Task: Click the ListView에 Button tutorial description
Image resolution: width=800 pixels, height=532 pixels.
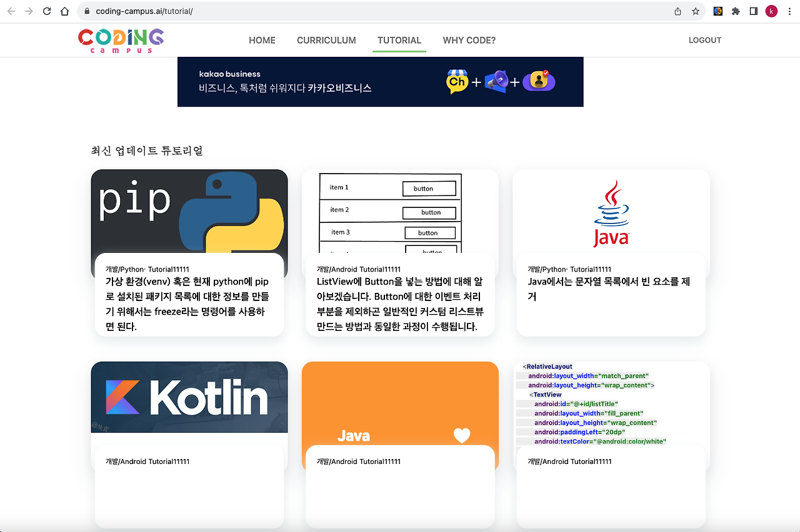Action: coord(400,304)
